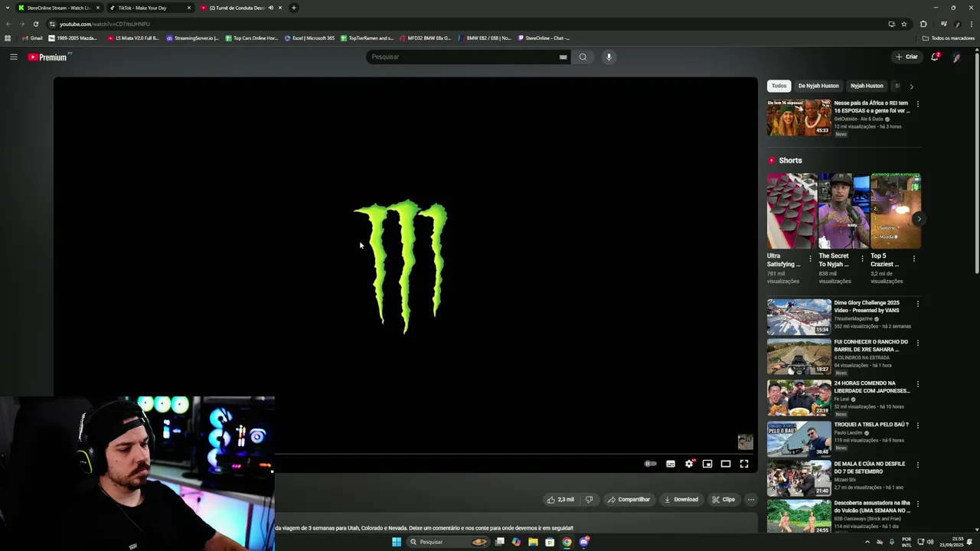980x551 pixels.
Task: Show next filter chips arrow
Action: 911,86
